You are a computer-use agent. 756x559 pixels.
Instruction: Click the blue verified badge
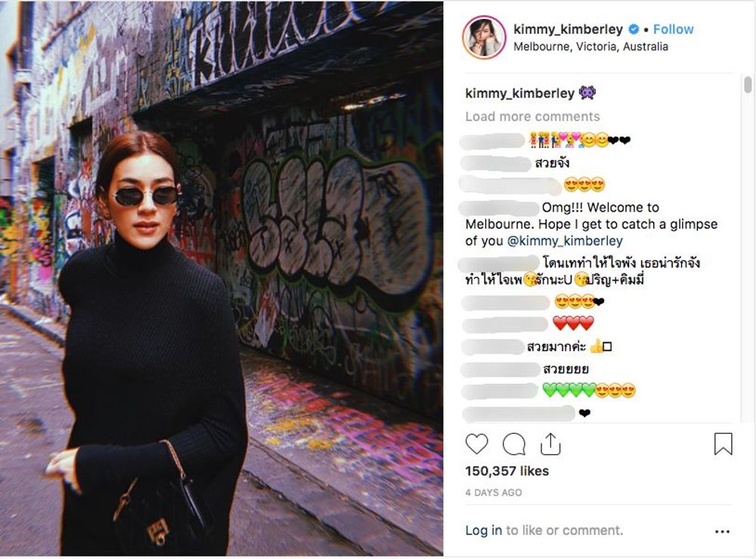[x=634, y=29]
